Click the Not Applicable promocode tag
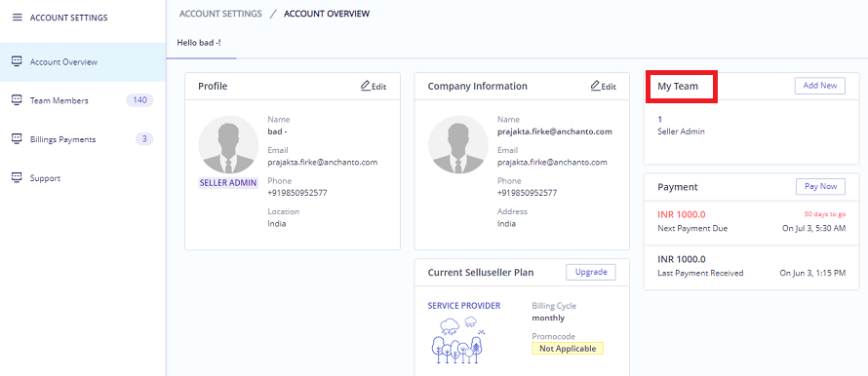This screenshot has width=868, height=376. tap(568, 349)
